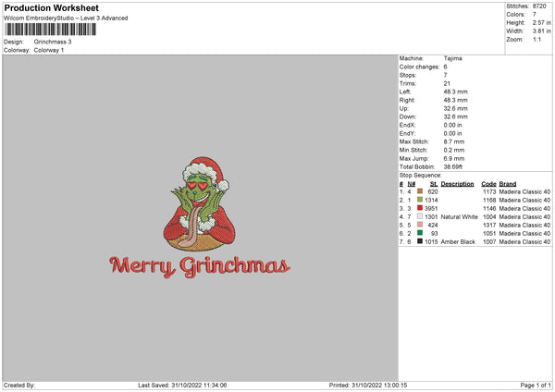Click the Design name Grinchmass 3
Viewport: 555px width, 392px height.
click(x=53, y=42)
